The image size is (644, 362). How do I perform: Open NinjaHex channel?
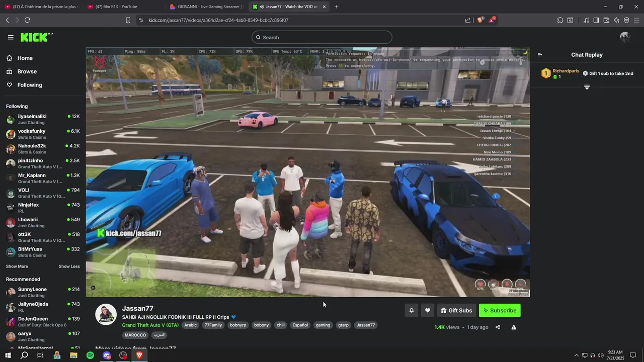[x=43, y=208]
